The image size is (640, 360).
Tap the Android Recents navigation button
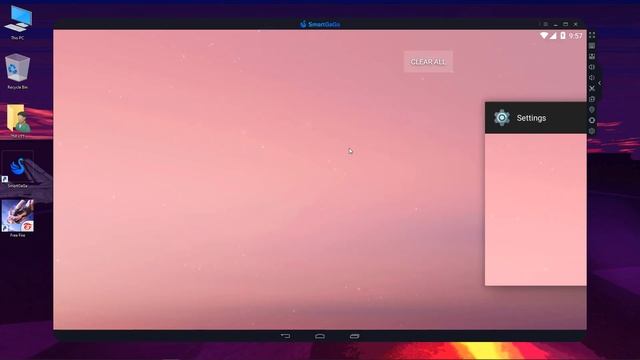pyautogui.click(x=354, y=336)
